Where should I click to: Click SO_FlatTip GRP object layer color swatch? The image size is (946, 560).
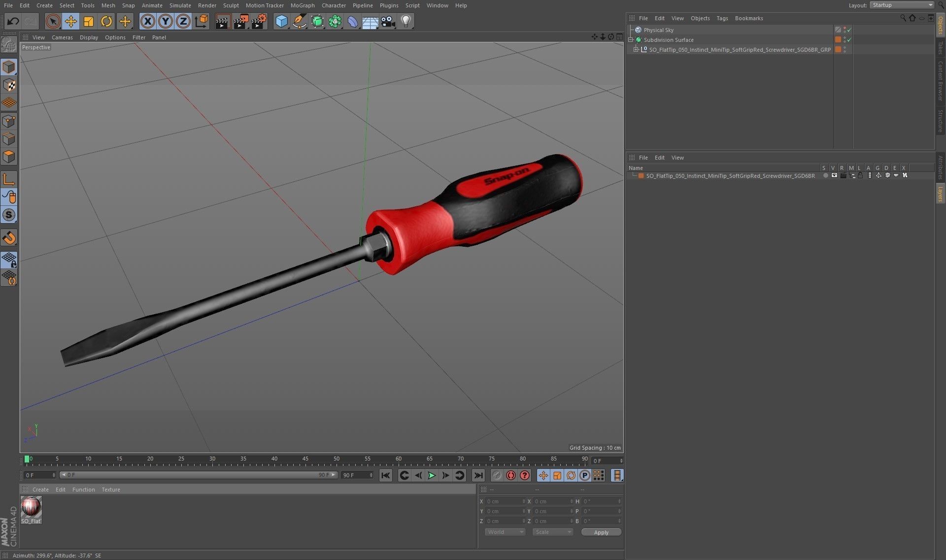click(838, 49)
